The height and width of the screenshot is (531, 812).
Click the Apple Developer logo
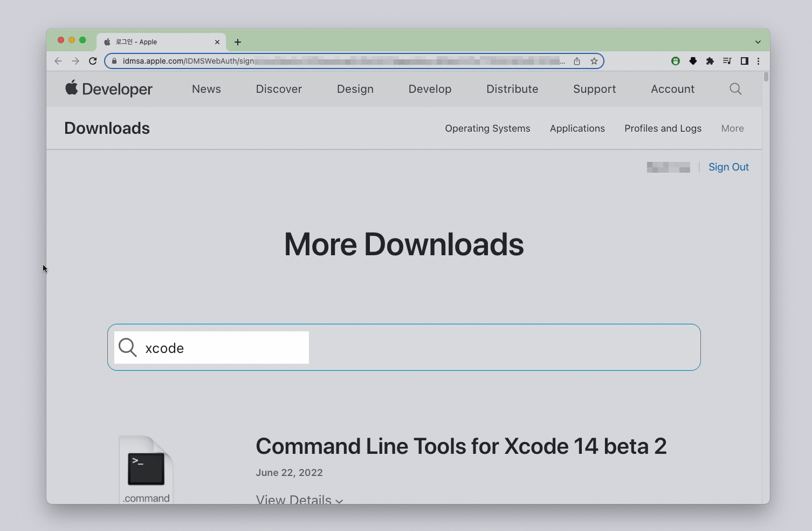109,88
